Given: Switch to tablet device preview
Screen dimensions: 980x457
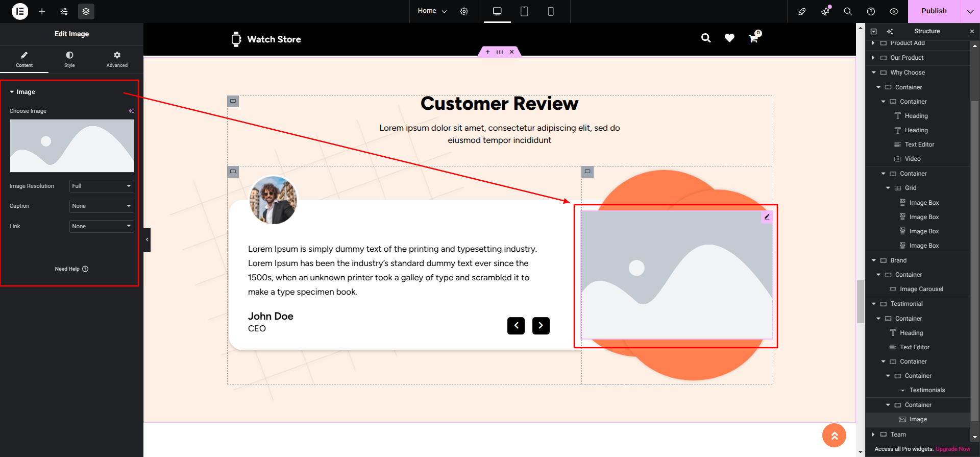Looking at the screenshot, I should tap(524, 11).
